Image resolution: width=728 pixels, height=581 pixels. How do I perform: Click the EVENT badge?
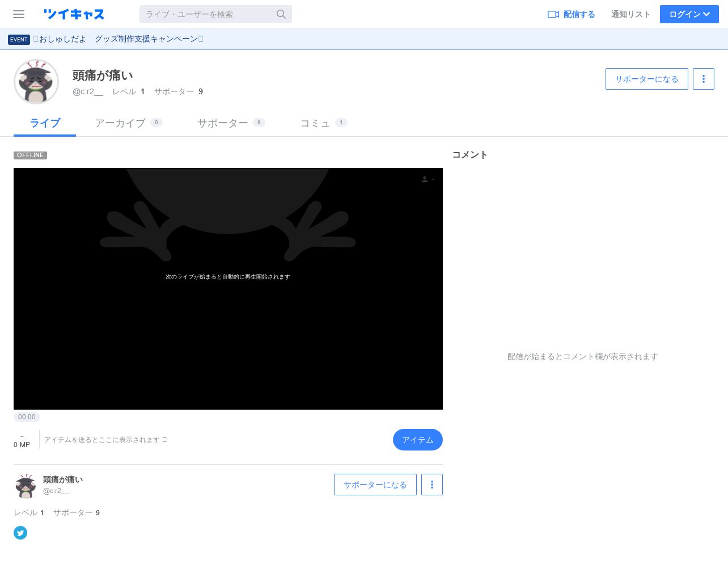coord(19,39)
